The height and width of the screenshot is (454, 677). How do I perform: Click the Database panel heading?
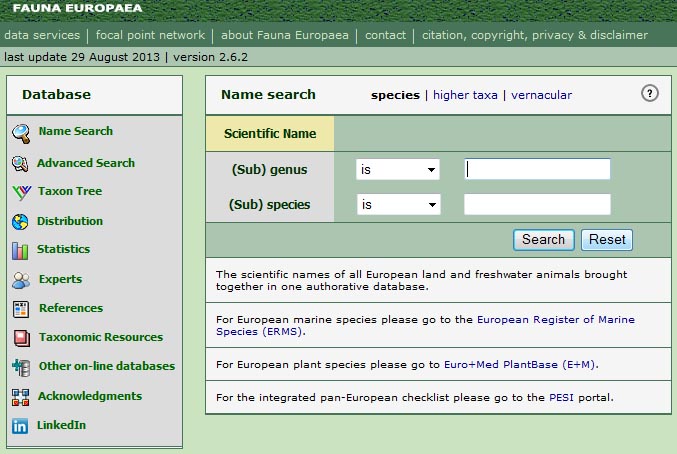[x=57, y=95]
